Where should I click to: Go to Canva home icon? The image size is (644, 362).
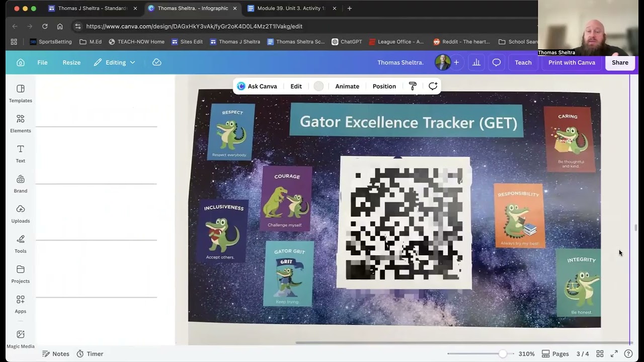tap(21, 62)
